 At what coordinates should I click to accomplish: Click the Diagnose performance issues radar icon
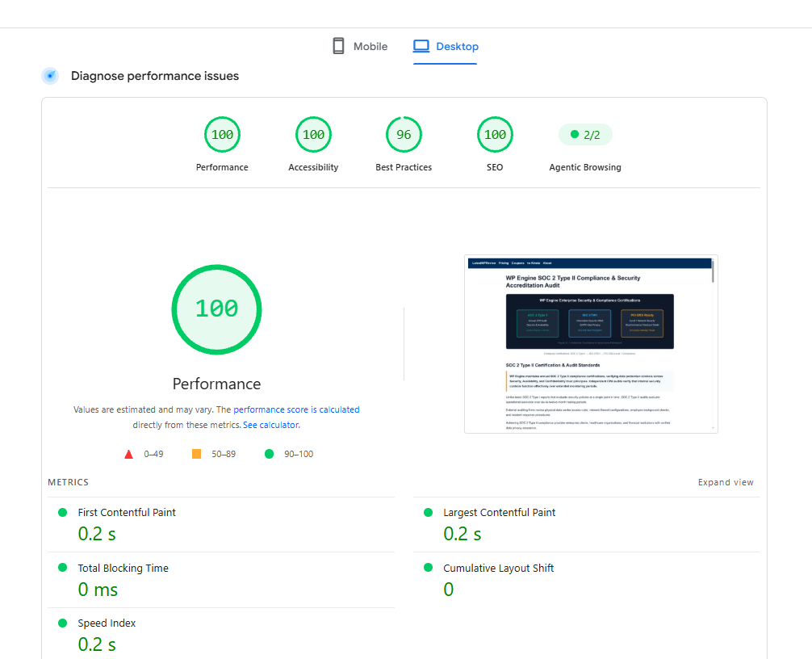click(x=50, y=76)
